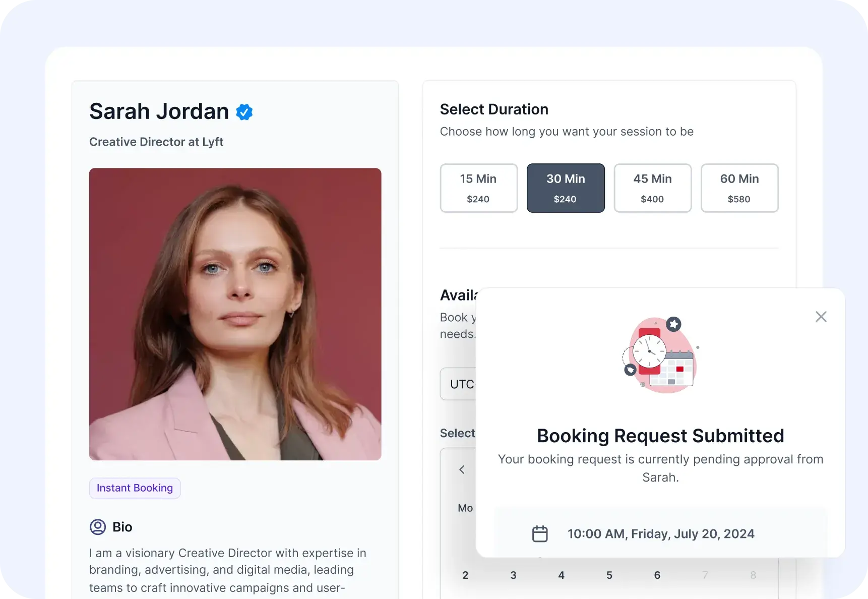The image size is (868, 599).
Task: Click the Bio person icon
Action: point(98,527)
